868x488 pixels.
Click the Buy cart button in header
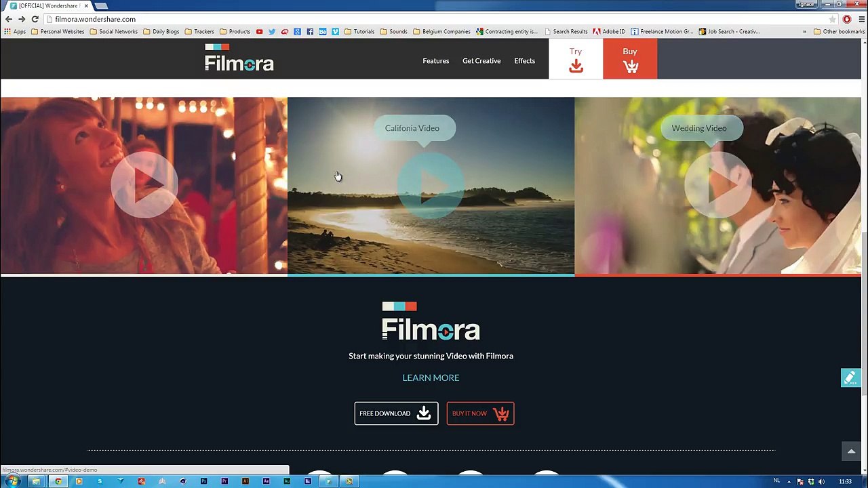coord(630,59)
